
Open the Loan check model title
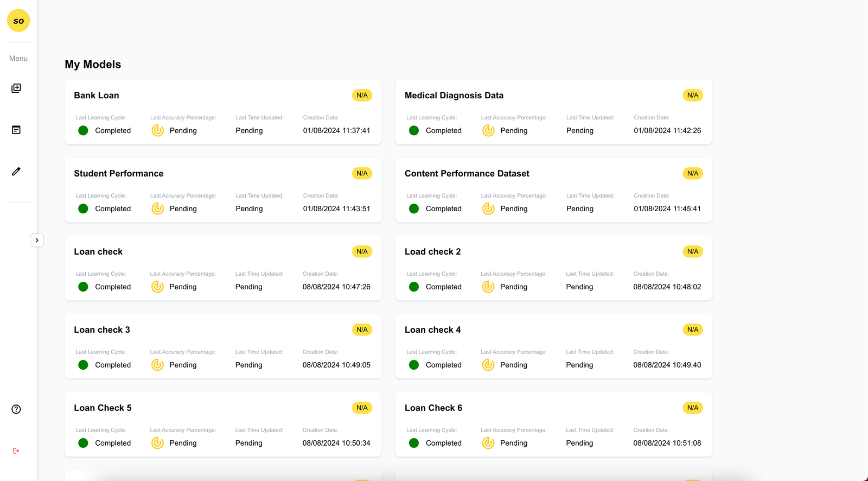click(98, 252)
